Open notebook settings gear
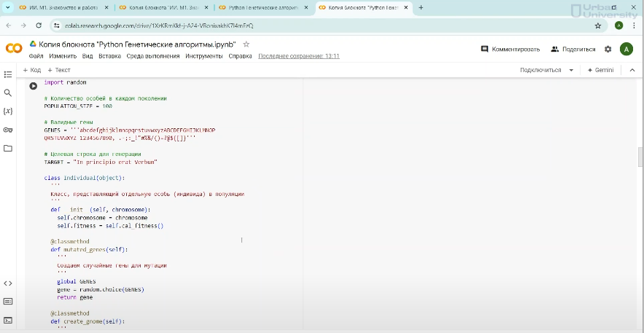 pos(608,49)
